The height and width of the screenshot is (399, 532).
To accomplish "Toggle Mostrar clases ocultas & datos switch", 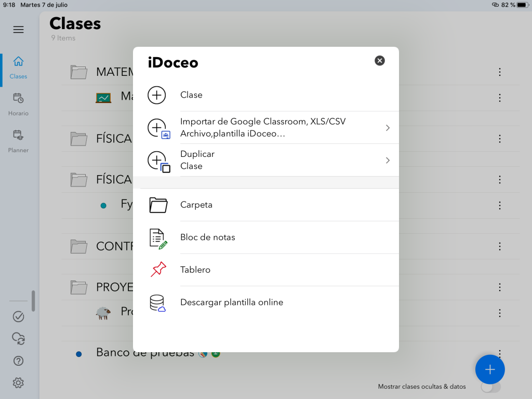I will (490, 387).
